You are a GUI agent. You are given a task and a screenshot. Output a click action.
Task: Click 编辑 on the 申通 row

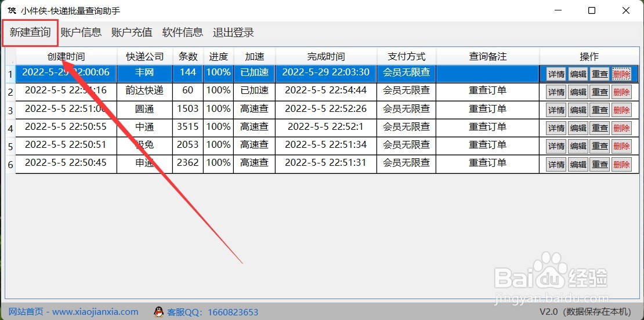[x=578, y=165]
